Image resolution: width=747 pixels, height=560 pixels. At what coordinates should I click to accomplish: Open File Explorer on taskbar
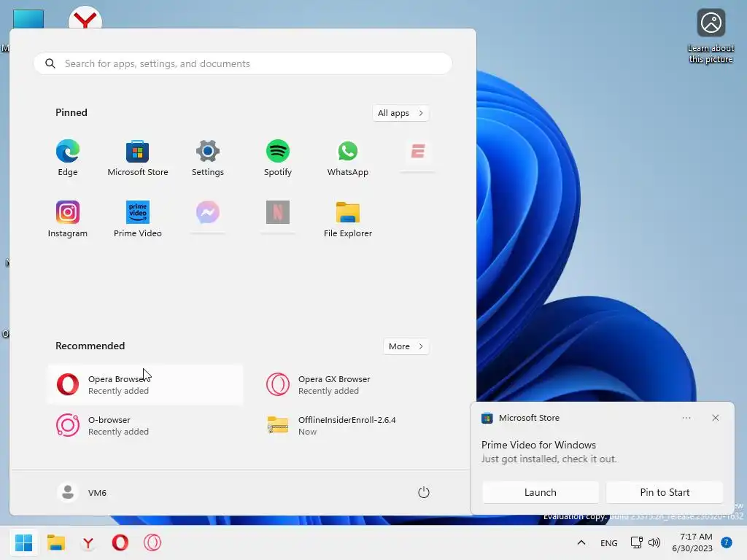click(x=55, y=542)
